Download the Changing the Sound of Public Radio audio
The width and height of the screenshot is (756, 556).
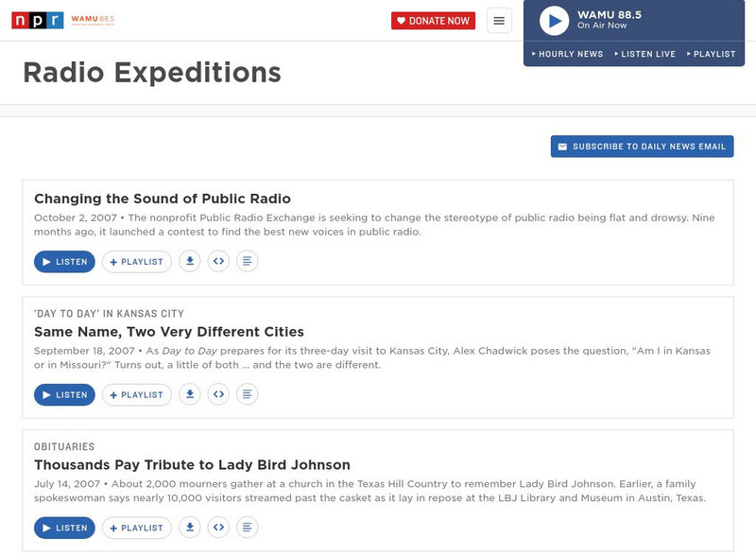pyautogui.click(x=190, y=262)
